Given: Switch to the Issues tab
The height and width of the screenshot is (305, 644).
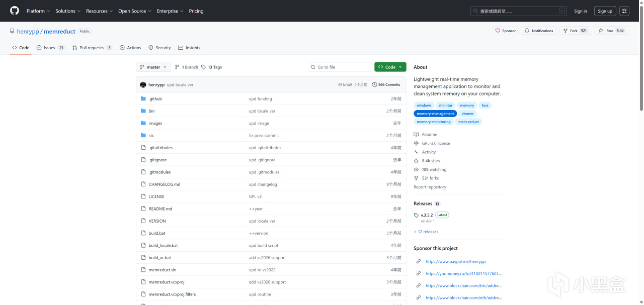Looking at the screenshot, I should [x=51, y=48].
